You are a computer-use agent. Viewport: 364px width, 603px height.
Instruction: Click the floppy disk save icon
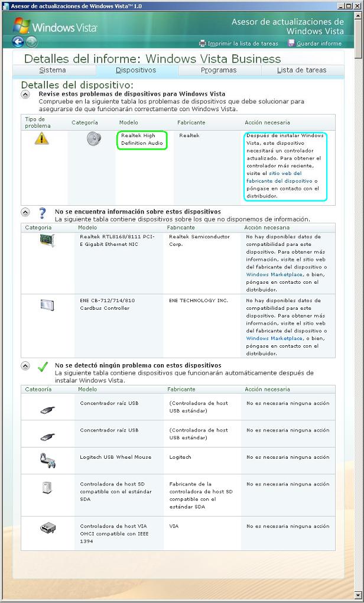tap(291, 43)
